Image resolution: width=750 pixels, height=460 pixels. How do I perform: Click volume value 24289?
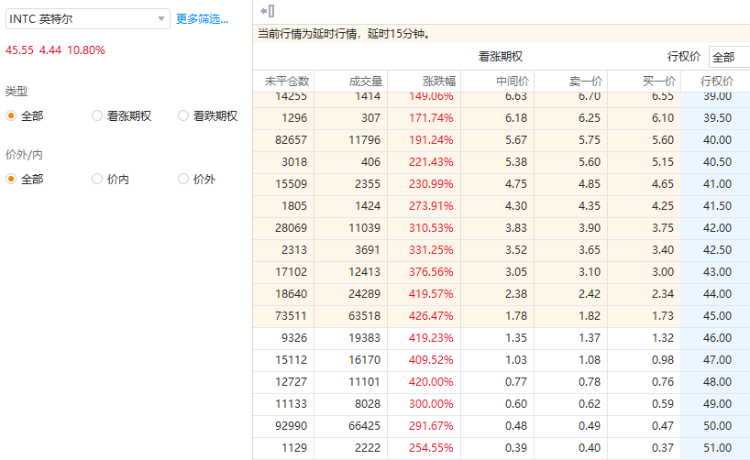point(364,294)
